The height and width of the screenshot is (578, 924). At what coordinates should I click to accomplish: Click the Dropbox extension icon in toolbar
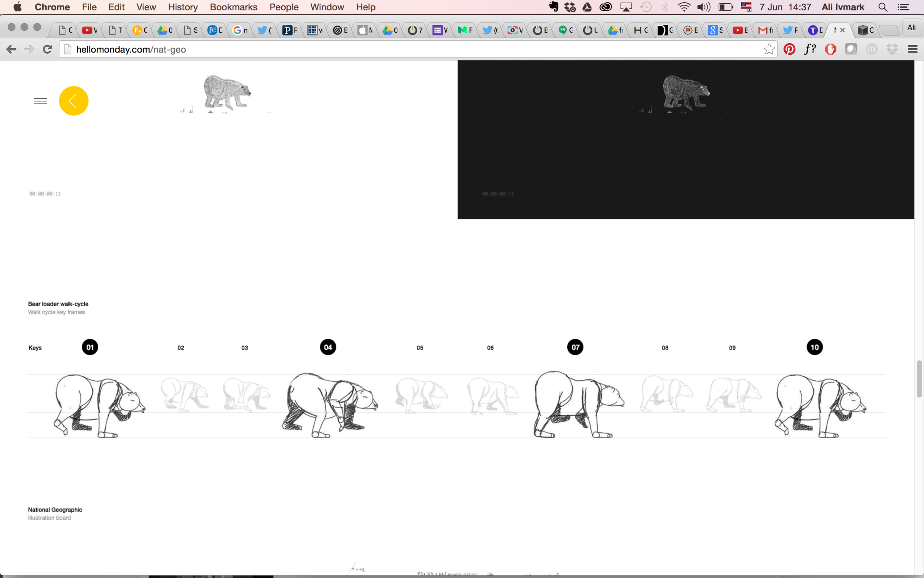892,49
